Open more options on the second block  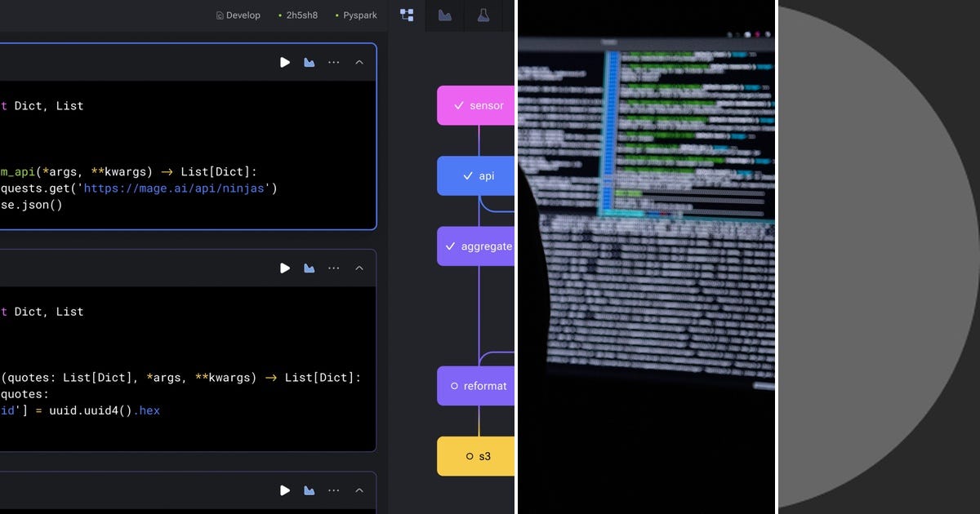point(333,268)
